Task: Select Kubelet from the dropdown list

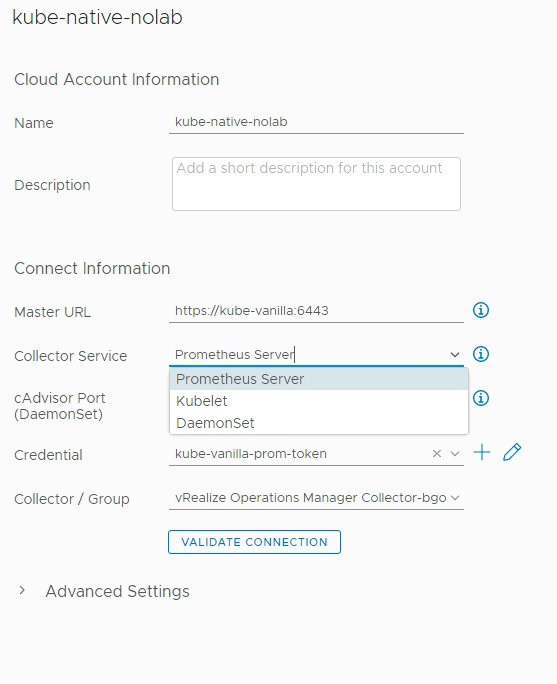Action: 319,401
